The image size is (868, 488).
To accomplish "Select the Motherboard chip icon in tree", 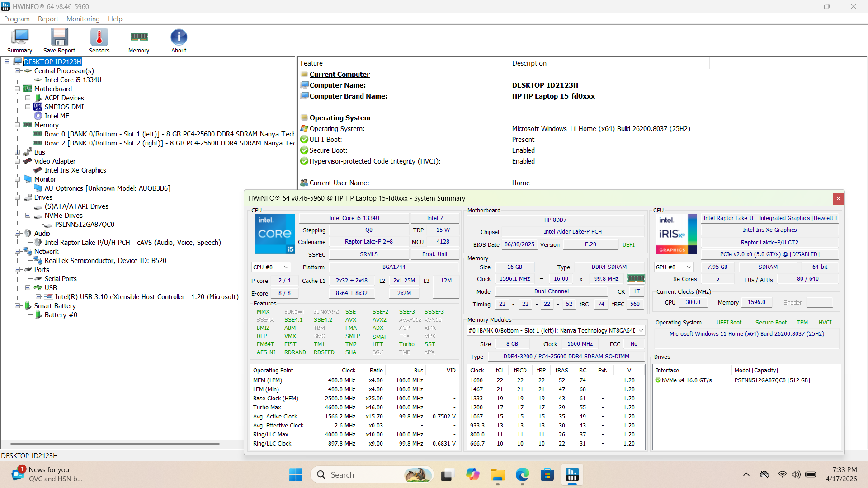I will (x=28, y=89).
